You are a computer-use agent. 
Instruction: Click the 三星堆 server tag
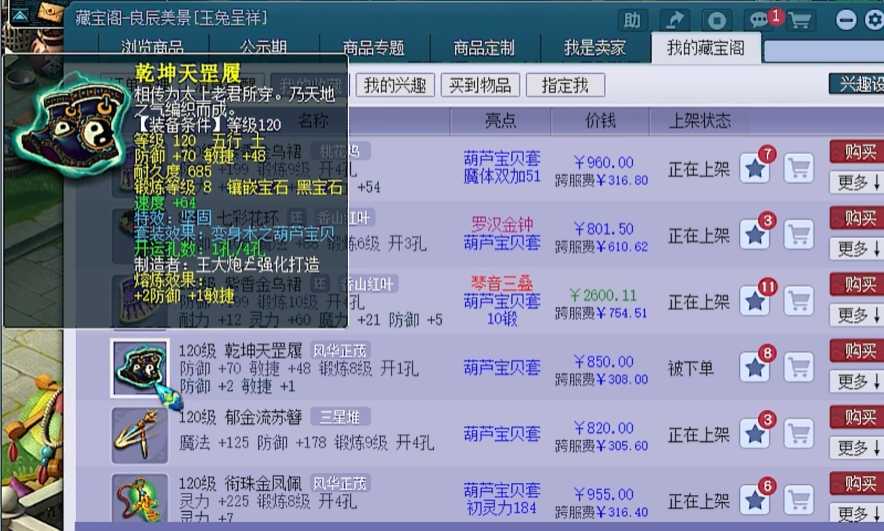coord(339,417)
